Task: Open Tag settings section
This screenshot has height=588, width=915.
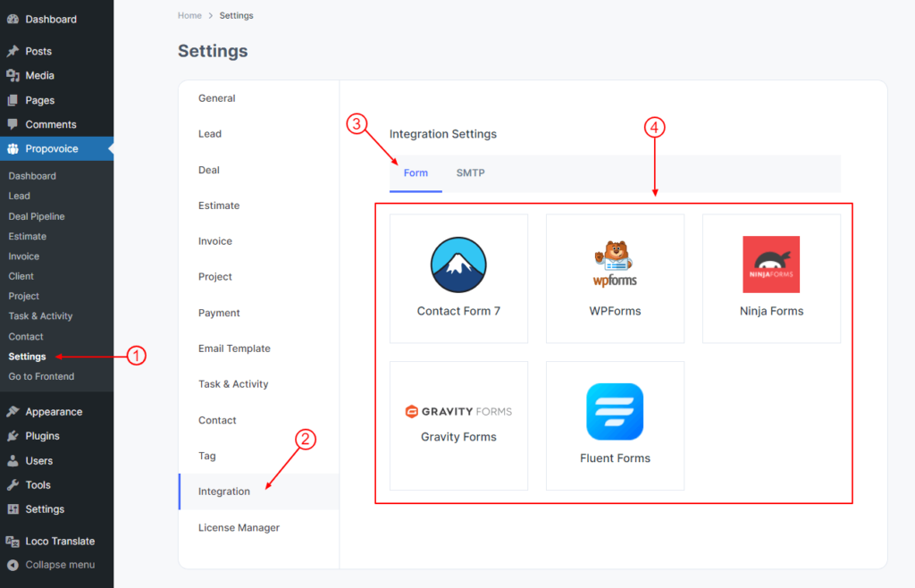Action: click(206, 456)
